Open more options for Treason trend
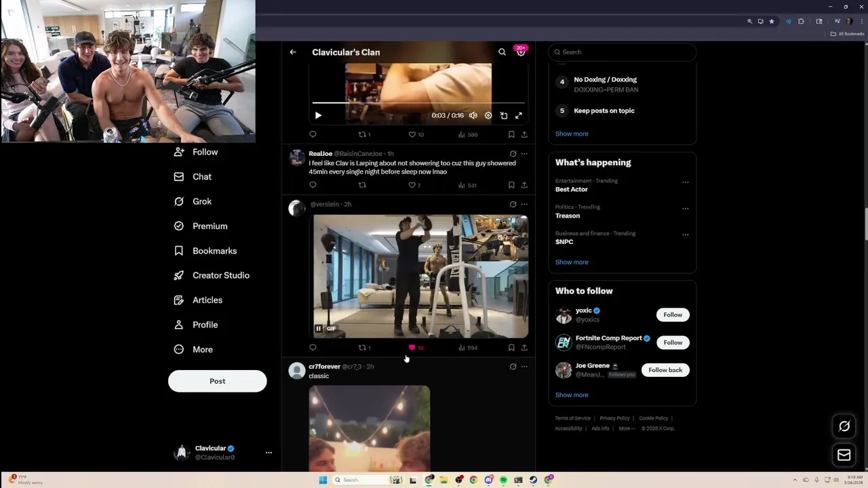 tap(685, 209)
